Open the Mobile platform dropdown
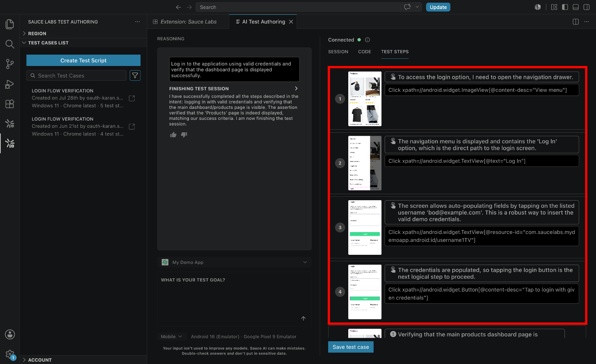596x364 pixels. click(171, 337)
